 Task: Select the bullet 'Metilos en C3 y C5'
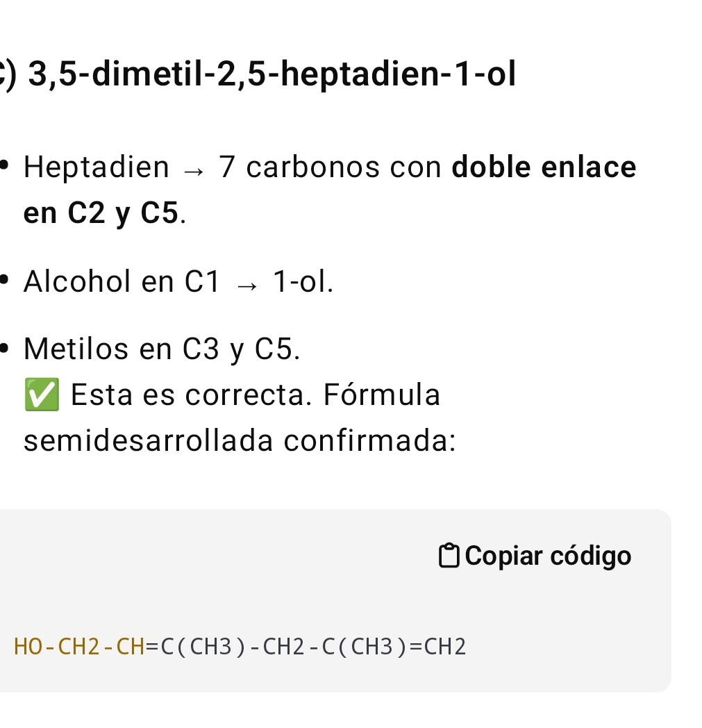tap(161, 348)
